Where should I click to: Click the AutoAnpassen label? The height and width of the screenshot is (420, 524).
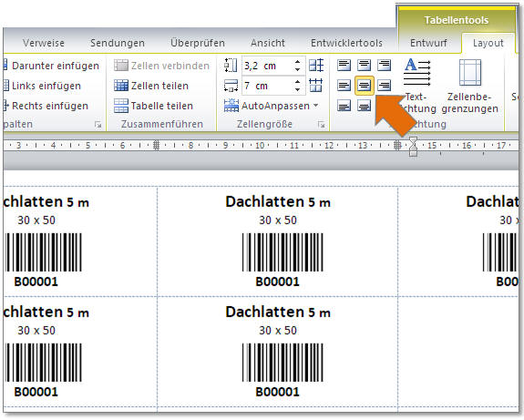(x=276, y=106)
